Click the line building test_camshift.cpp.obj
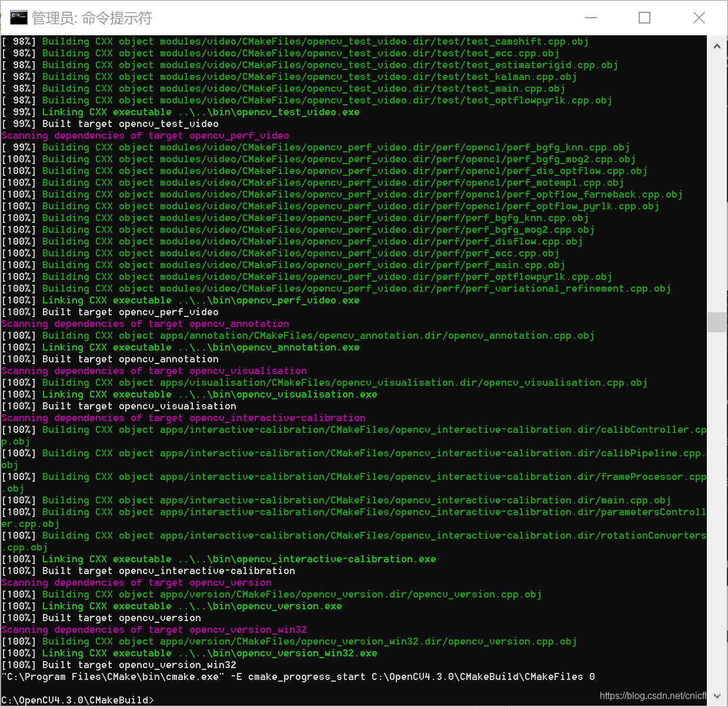728x707 pixels. 295,42
